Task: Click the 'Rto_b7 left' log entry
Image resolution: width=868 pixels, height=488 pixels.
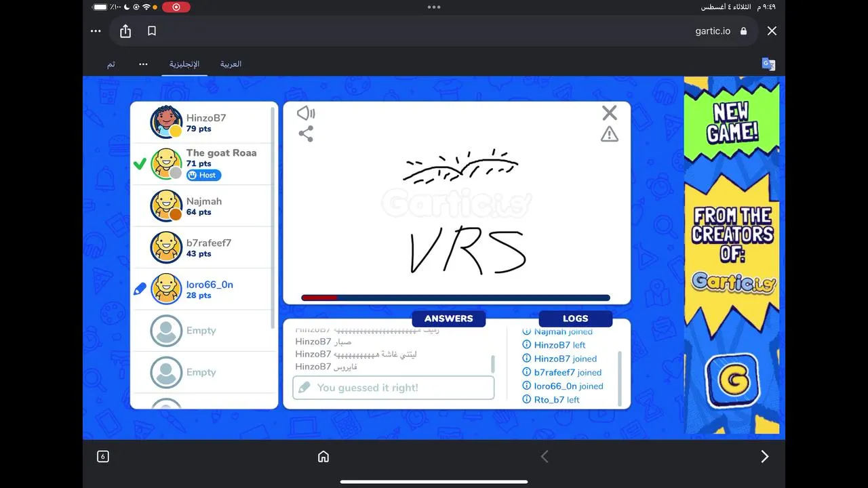Action: [557, 400]
